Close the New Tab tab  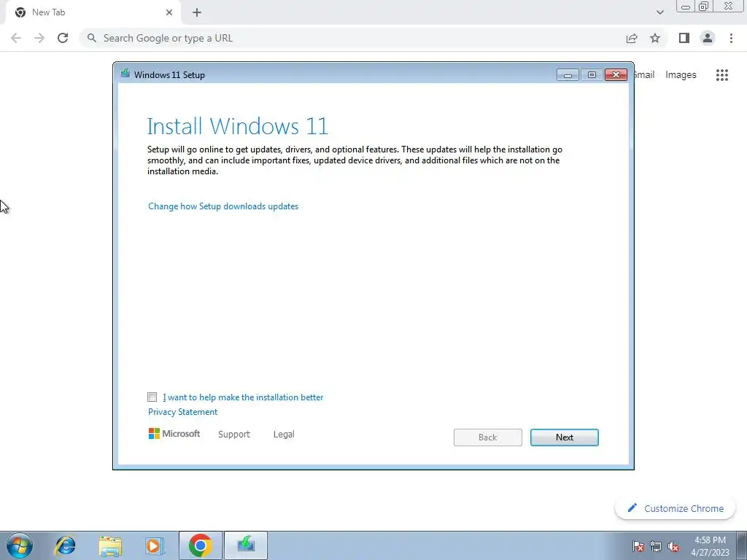pyautogui.click(x=169, y=12)
